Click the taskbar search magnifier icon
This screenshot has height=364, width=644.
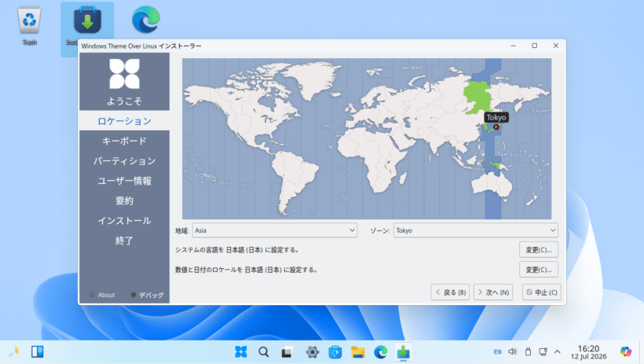tap(264, 352)
